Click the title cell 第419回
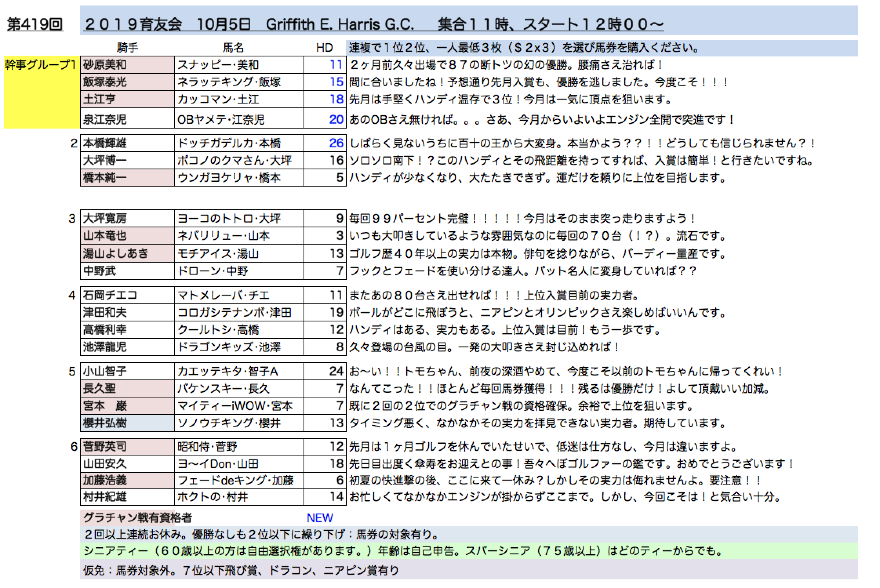This screenshot has width=880, height=588. pyautogui.click(x=35, y=24)
